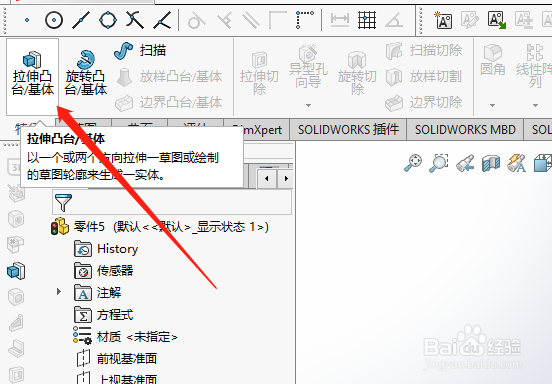Select 前视基准面 (Front Plane)
The height and width of the screenshot is (384, 552).
pos(117,359)
